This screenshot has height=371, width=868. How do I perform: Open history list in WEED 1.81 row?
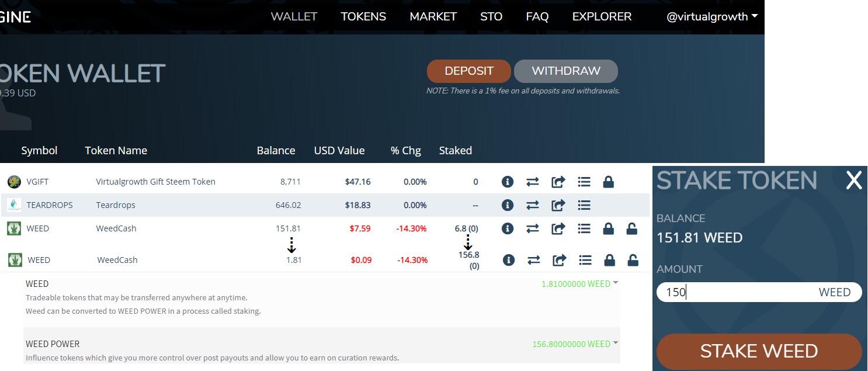click(x=585, y=260)
